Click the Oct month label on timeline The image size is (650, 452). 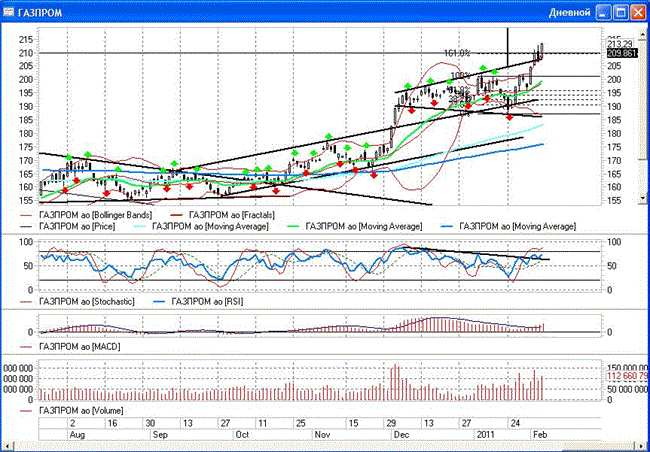(x=242, y=435)
